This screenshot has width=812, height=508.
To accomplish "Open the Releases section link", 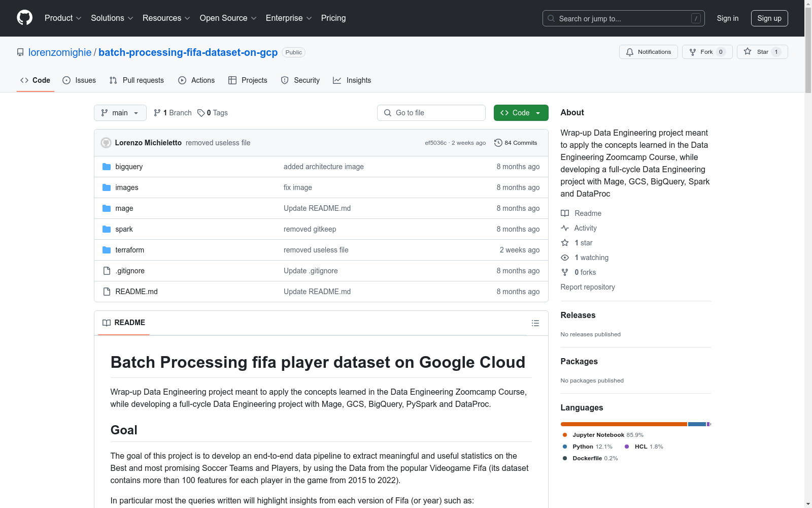I will (x=578, y=315).
